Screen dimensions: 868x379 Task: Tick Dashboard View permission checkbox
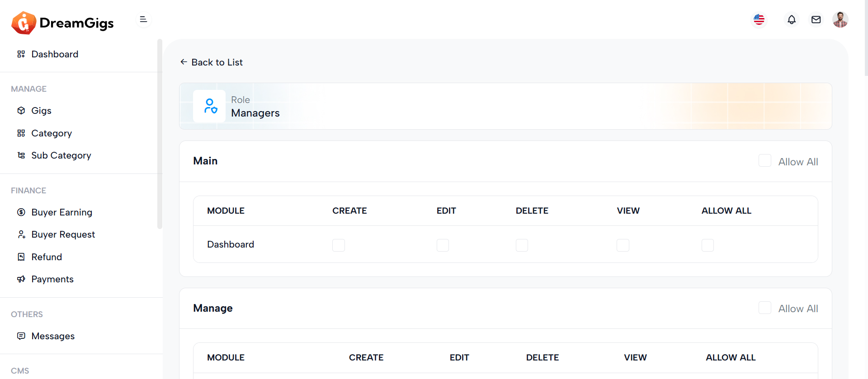point(623,245)
